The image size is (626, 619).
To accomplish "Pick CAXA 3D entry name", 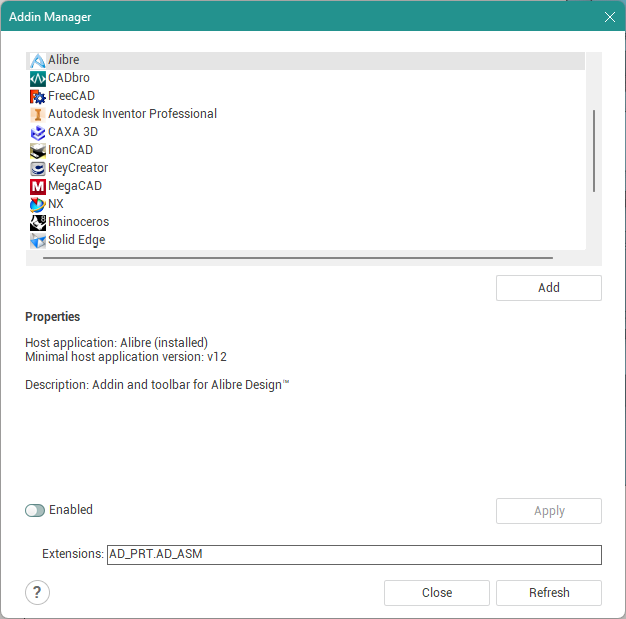I will 73,132.
